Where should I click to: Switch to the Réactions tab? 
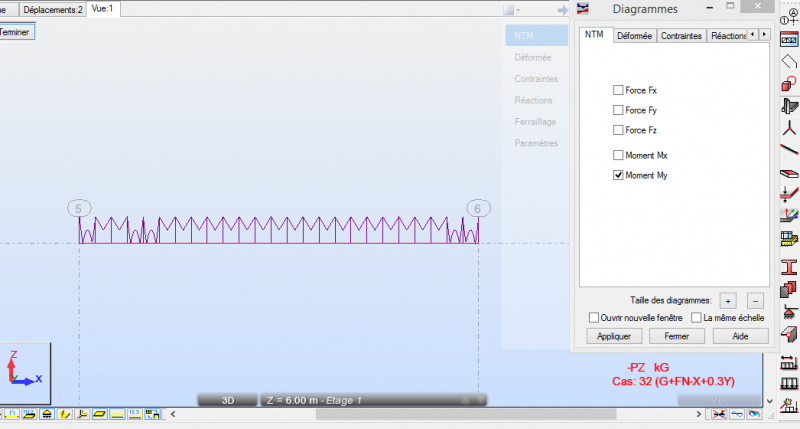tap(728, 36)
